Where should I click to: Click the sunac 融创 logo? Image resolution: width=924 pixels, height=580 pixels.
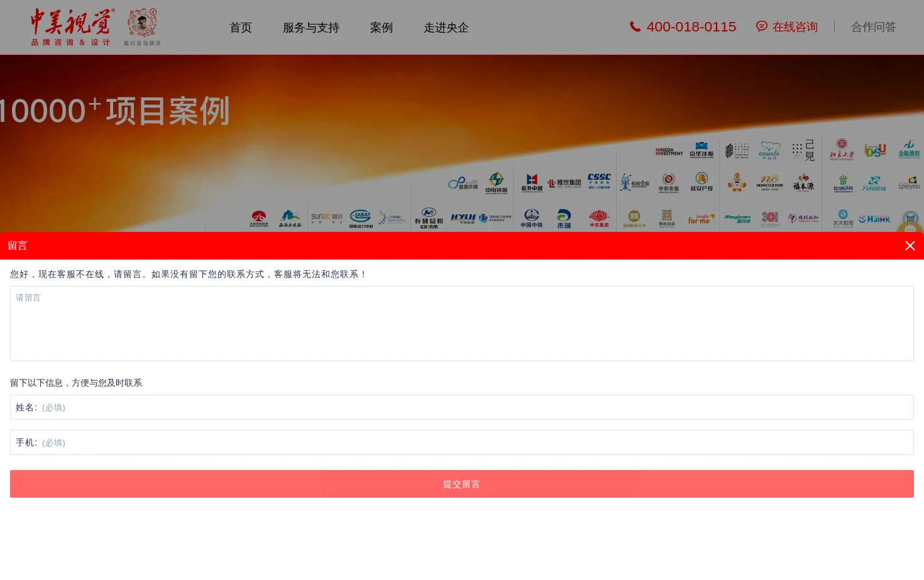coord(327,217)
